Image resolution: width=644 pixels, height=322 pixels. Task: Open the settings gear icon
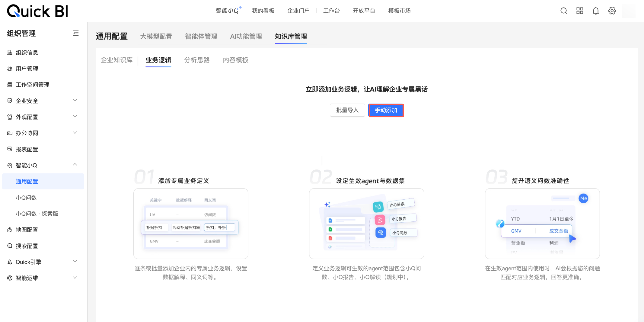coord(612,11)
